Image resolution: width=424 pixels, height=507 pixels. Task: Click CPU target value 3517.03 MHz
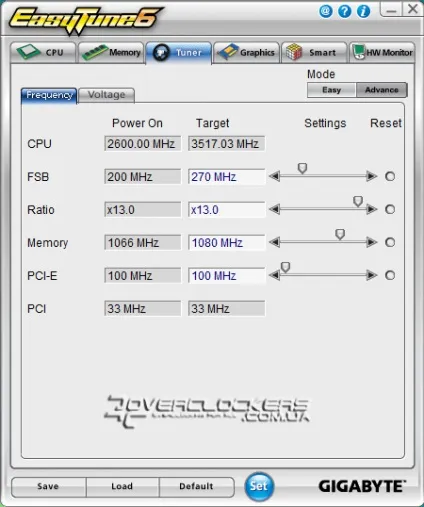[x=227, y=144]
